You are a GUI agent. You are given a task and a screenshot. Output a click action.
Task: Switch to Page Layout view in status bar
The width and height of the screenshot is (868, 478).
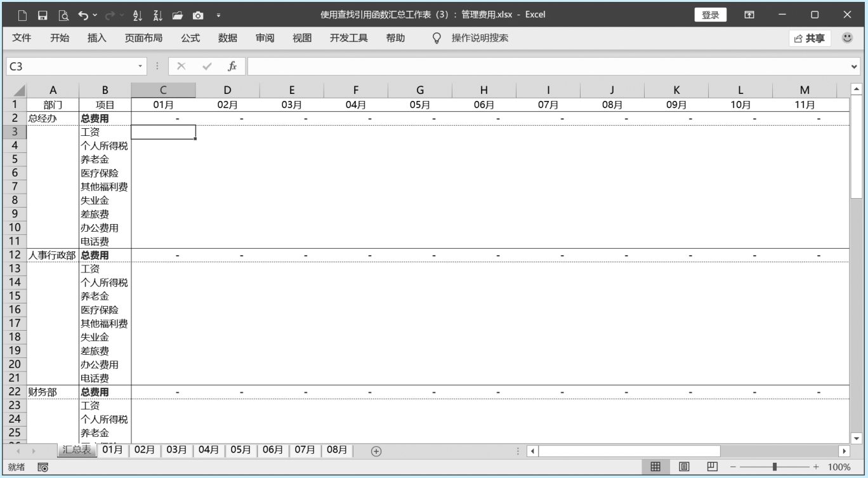point(684,467)
